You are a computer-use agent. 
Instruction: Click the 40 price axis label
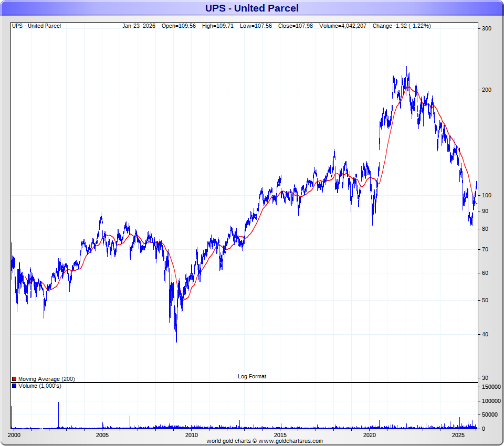click(485, 335)
